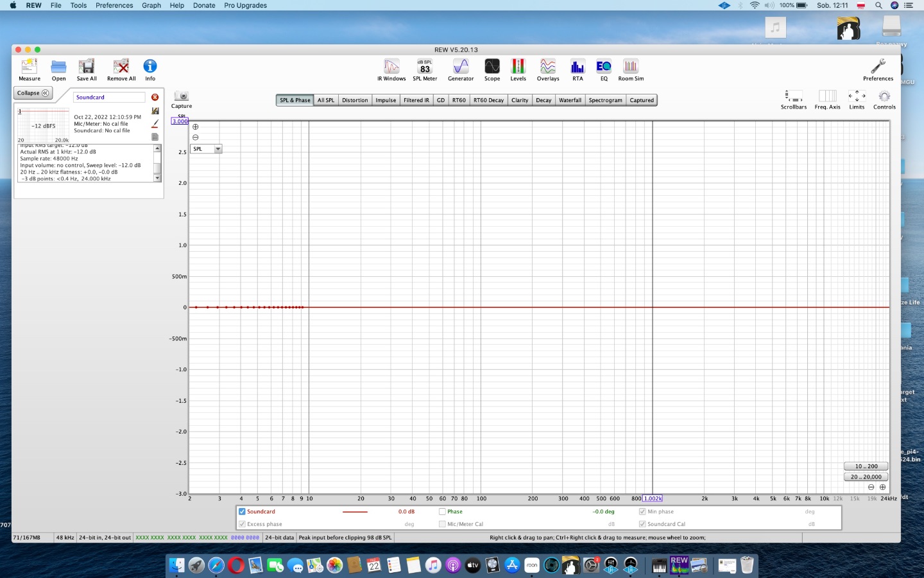Screen dimensions: 924x578
Task: Click the 48 kHz sample rate status
Action: pos(65,538)
